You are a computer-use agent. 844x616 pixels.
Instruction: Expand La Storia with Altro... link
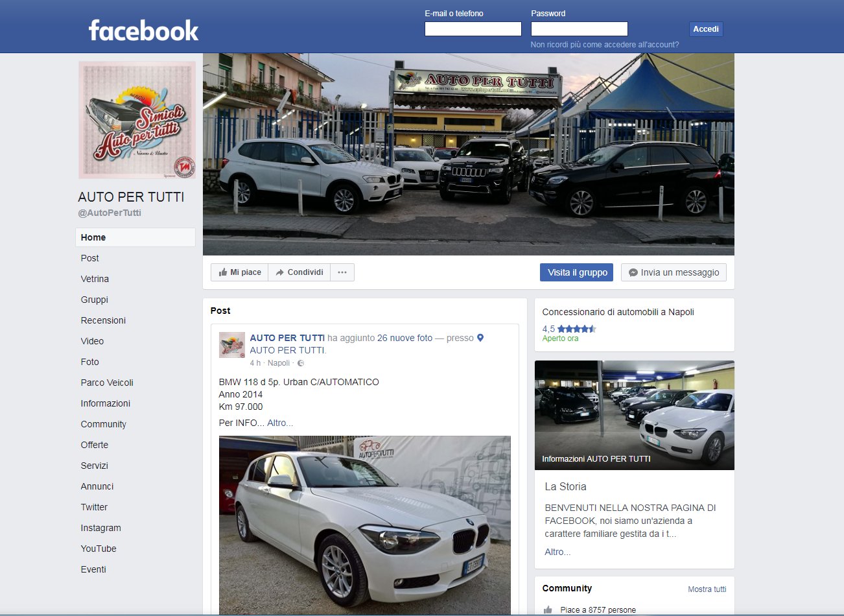tap(557, 552)
